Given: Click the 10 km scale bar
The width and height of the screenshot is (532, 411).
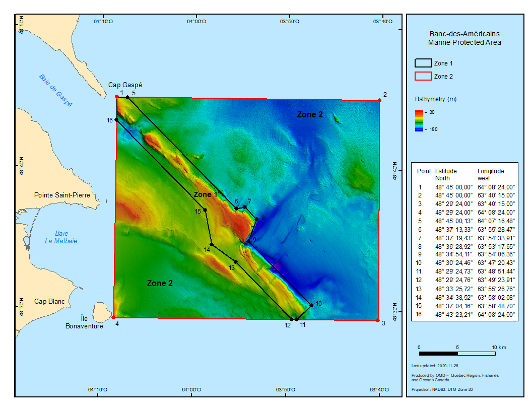Looking at the screenshot, I should [457, 353].
